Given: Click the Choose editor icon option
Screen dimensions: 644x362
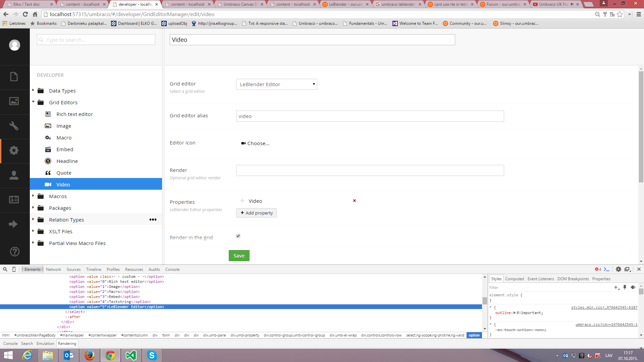Looking at the screenshot, I should [255, 143].
